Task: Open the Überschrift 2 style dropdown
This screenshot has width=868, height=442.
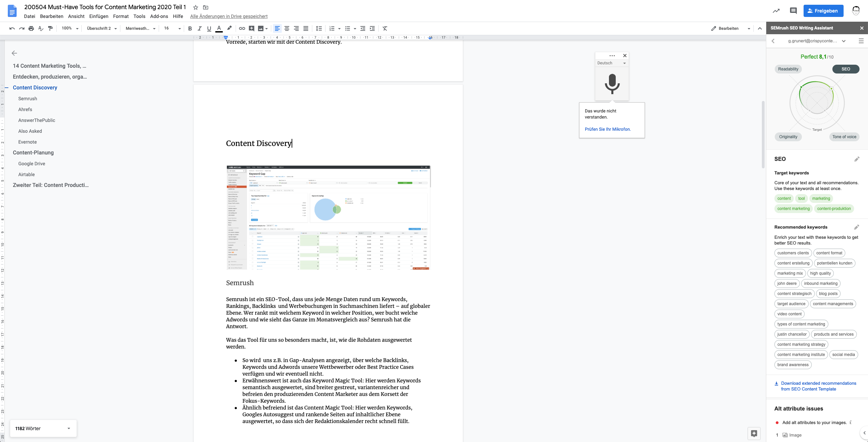Action: point(102,28)
